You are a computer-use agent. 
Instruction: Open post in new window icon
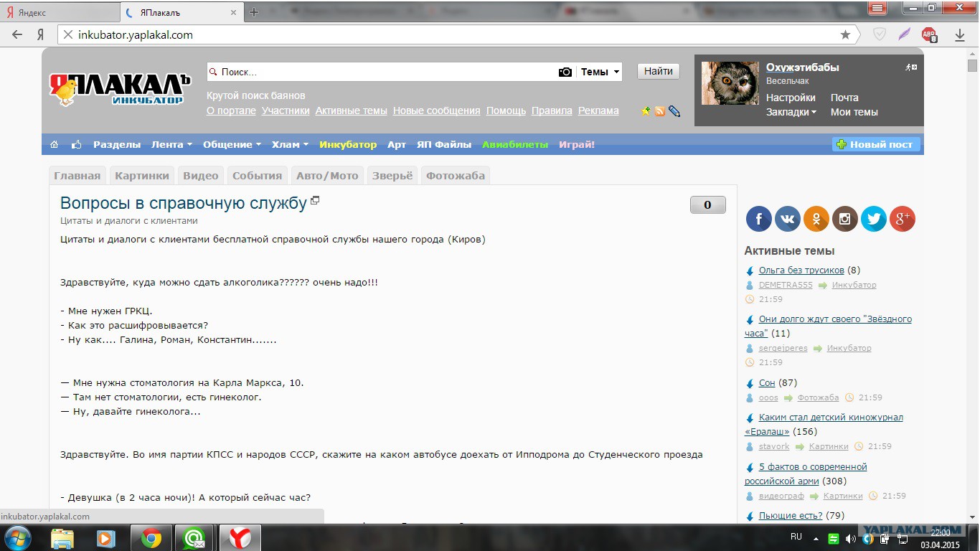[314, 201]
